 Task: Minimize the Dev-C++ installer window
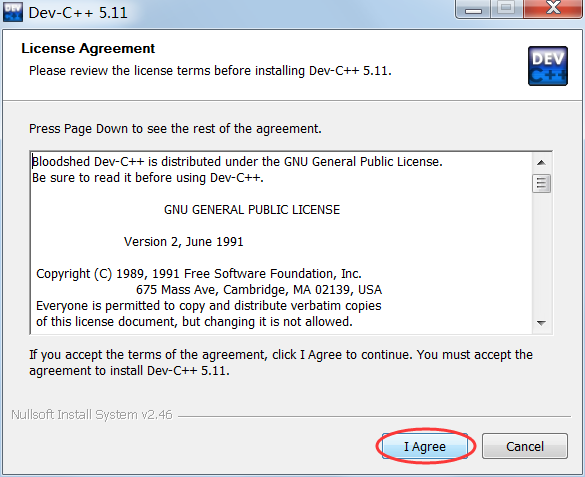pyautogui.click(x=473, y=9)
